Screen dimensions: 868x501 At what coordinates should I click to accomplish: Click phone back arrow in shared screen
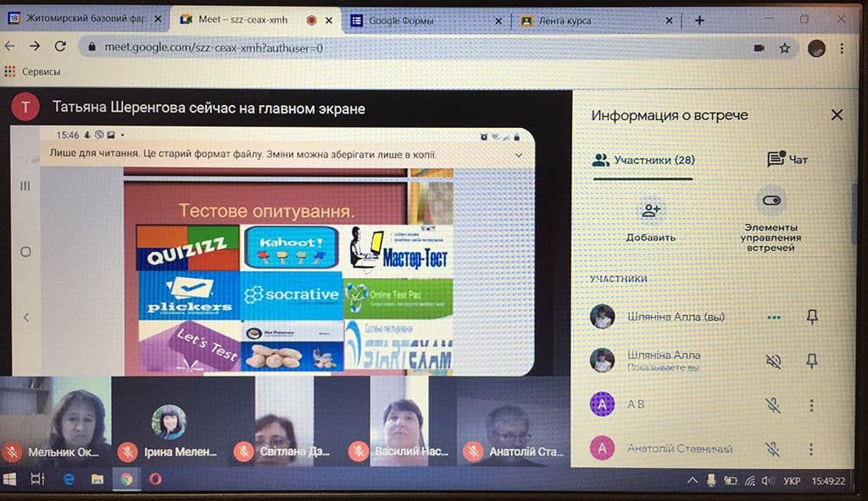[26, 317]
